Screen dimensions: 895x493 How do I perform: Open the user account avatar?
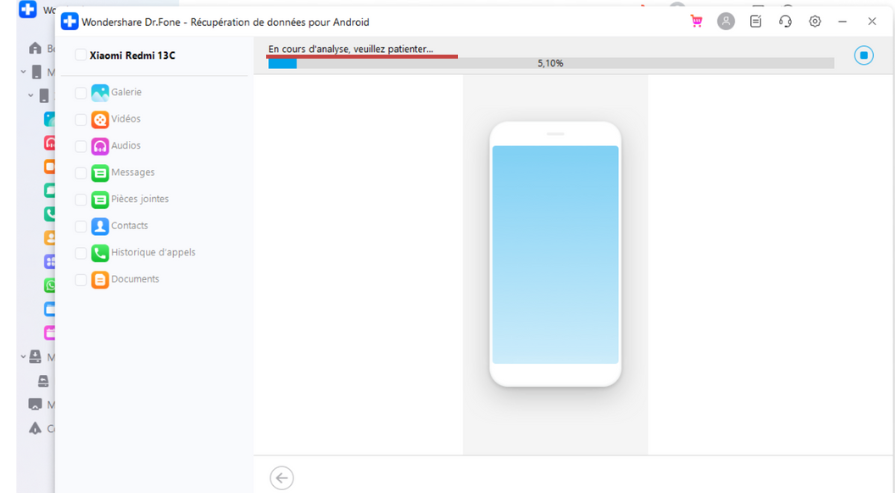(726, 22)
